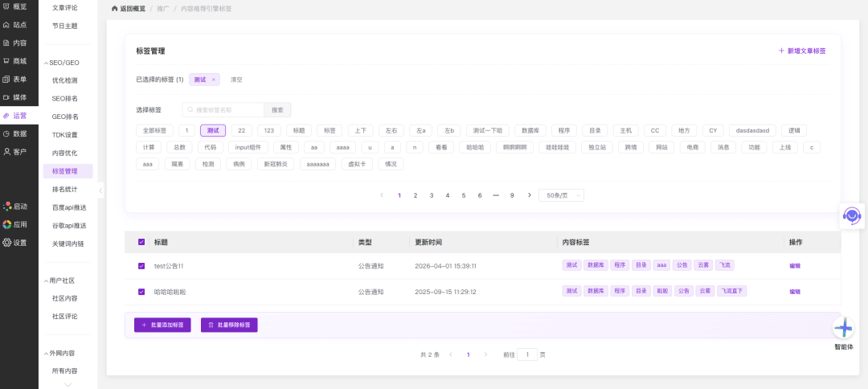
Task: Click the 搜索 button
Action: (x=277, y=110)
